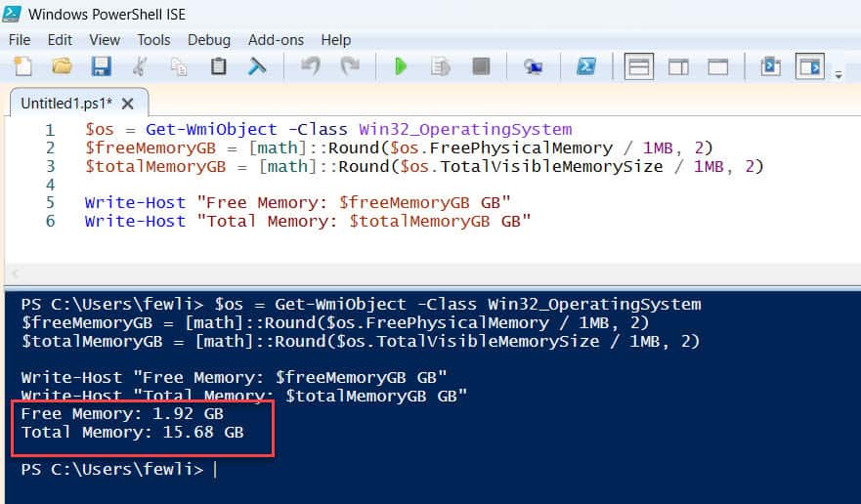The image size is (861, 504).
Task: Open the Edit menu
Action: pyautogui.click(x=60, y=40)
